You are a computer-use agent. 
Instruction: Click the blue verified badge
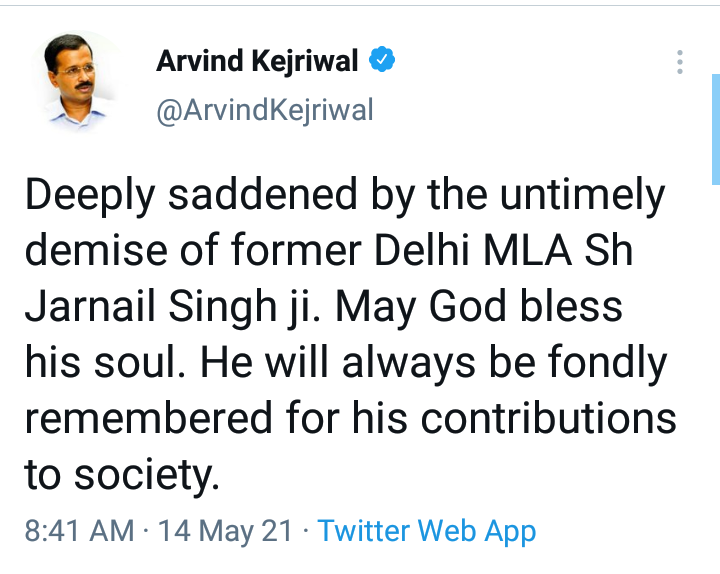(382, 61)
